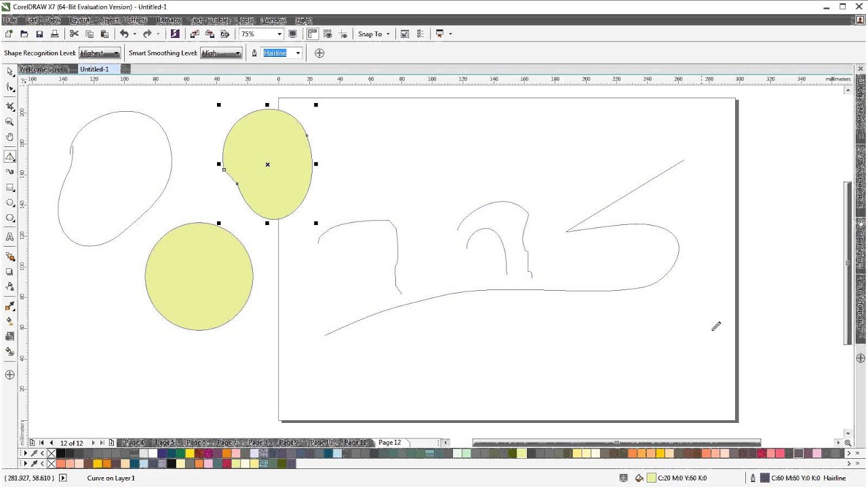Screen dimensions: 868x488
Task: Click quick customize plus on property bar
Action: click(319, 53)
